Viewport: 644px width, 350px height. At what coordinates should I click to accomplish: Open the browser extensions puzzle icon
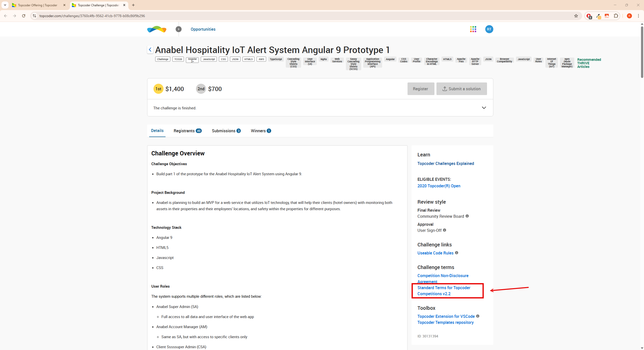pyautogui.click(x=616, y=16)
